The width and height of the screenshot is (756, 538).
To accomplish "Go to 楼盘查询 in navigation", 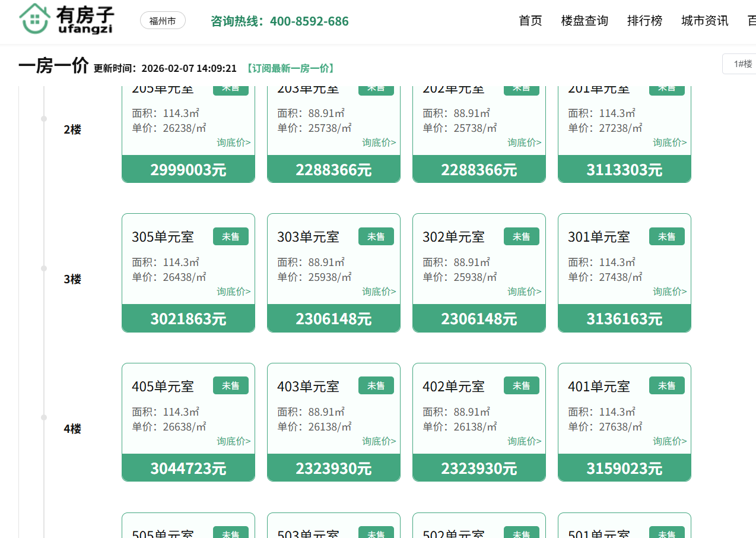I will click(585, 21).
